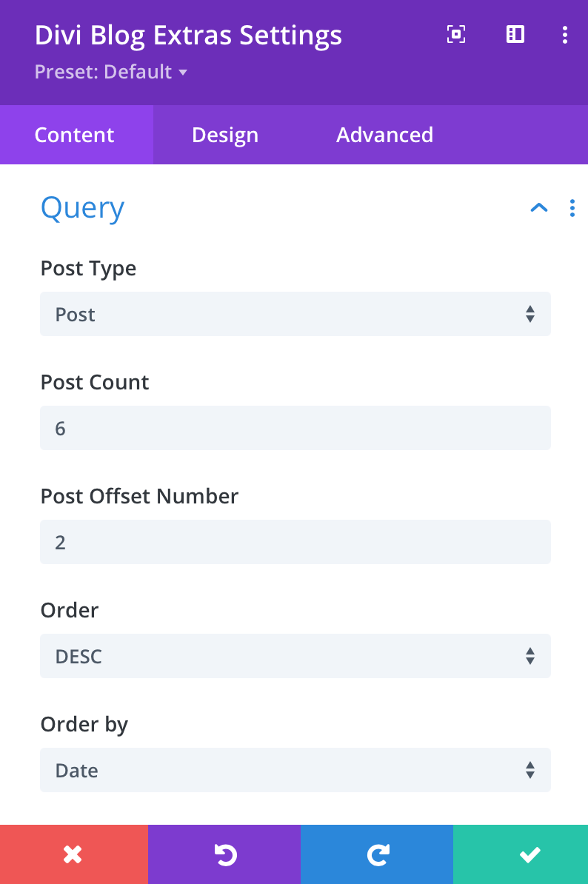Click the Post Count input field
The width and height of the screenshot is (588, 884).
click(x=295, y=428)
